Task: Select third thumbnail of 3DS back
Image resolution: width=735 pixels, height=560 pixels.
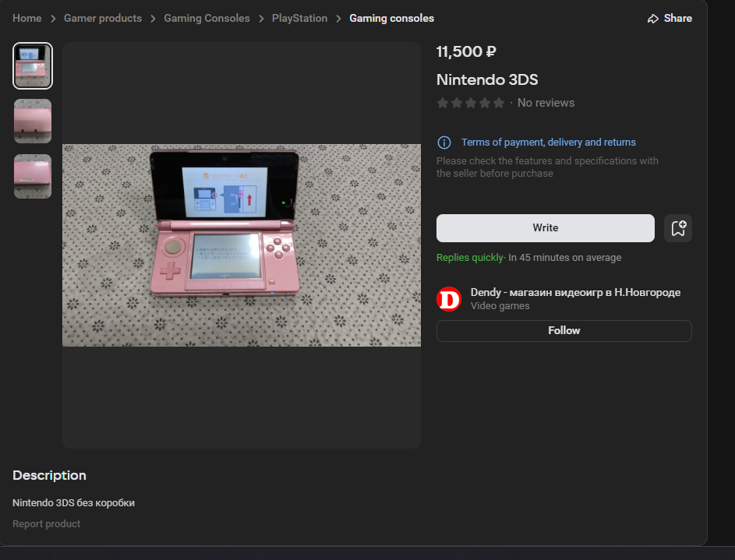Action: coord(33,177)
